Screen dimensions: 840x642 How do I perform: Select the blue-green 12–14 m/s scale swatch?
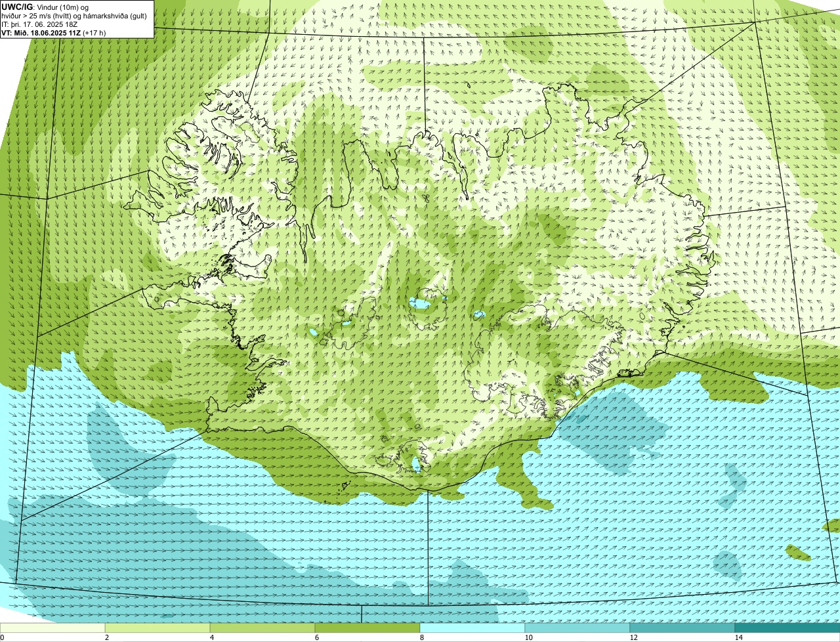point(682,628)
